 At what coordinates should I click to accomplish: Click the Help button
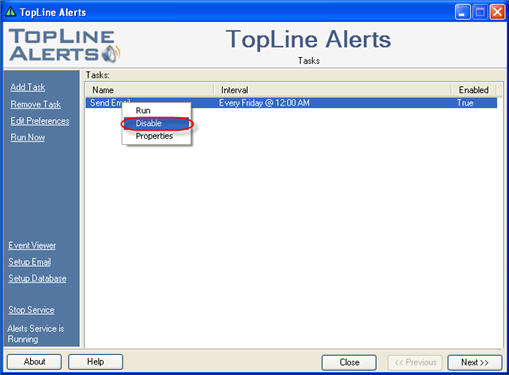(x=96, y=362)
